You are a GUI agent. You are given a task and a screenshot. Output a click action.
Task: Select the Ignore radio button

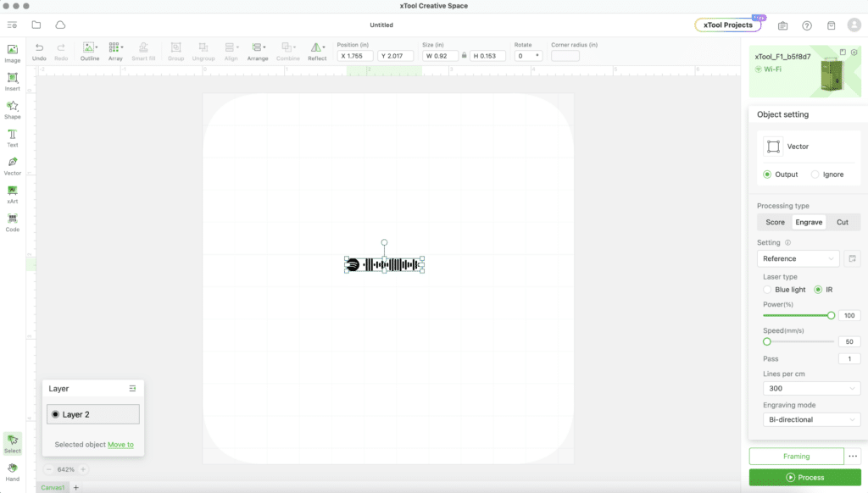click(x=815, y=174)
